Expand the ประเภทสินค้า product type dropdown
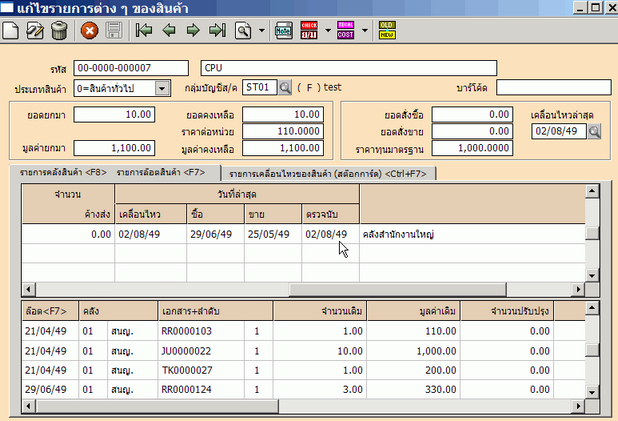The image size is (618, 421). pos(164,88)
